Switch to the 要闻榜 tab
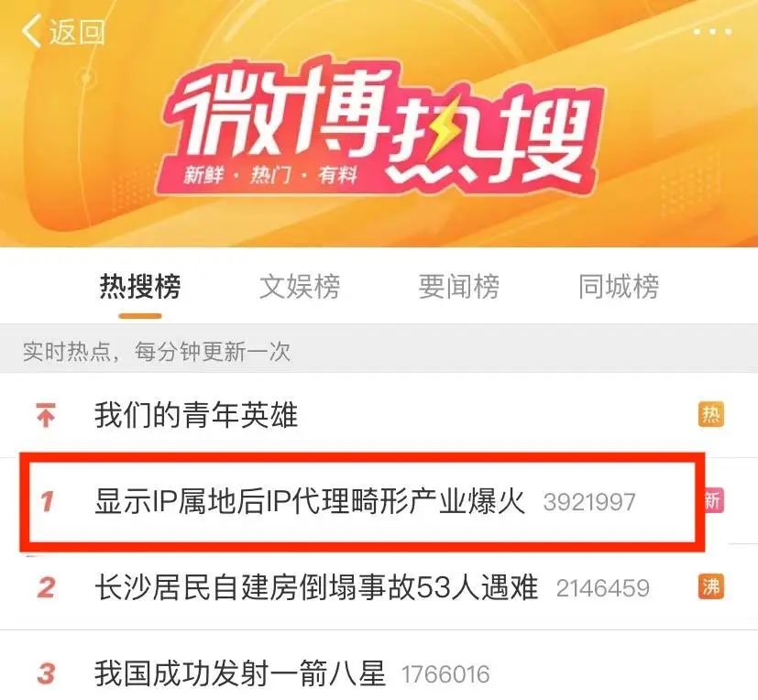Image resolution: width=758 pixels, height=700 pixels. point(459,287)
